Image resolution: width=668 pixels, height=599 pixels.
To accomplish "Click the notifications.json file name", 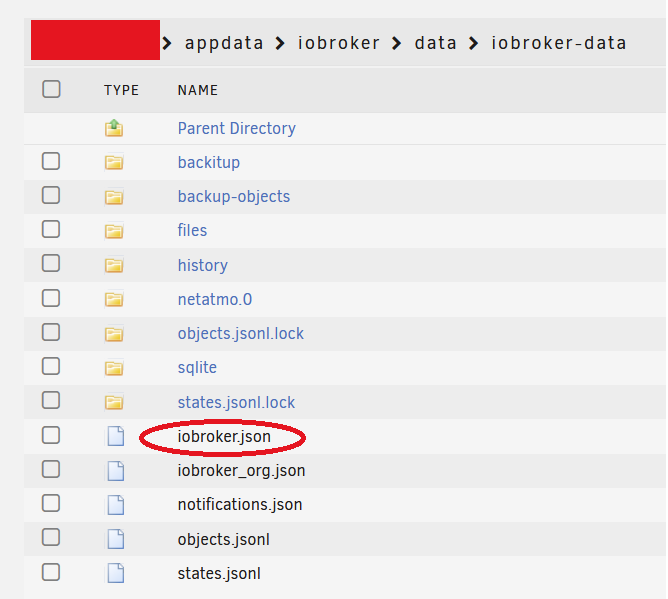I will pos(240,504).
